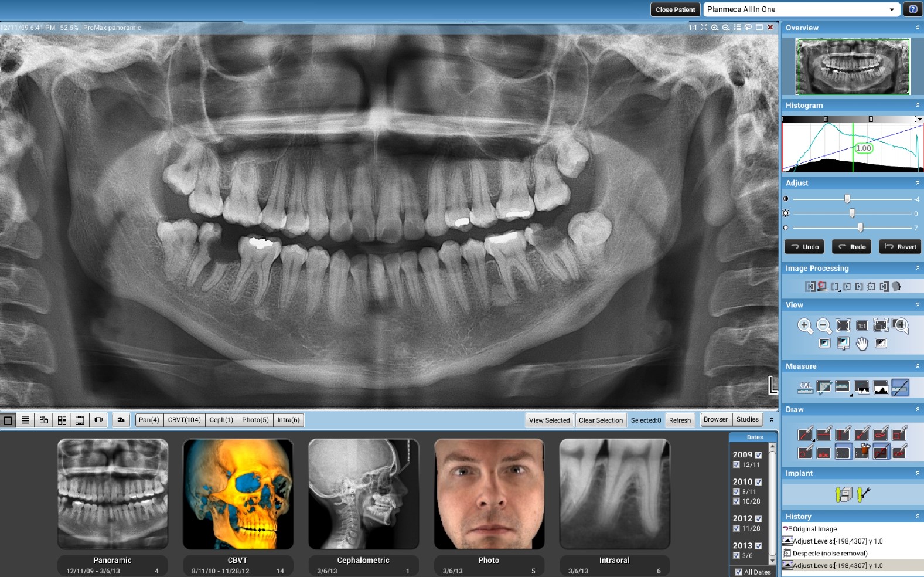Switch to the Studies tab
This screenshot has height=577, width=924.
click(747, 419)
